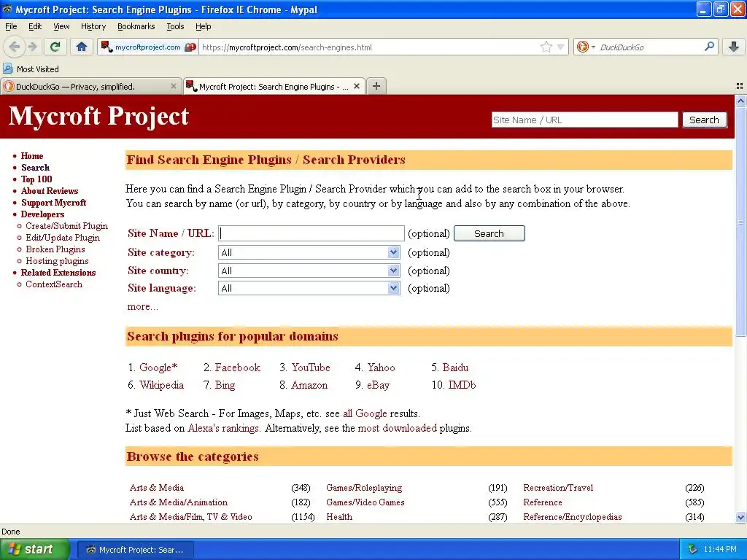The image size is (747, 560).
Task: Open the Facebook plugin link
Action: click(x=237, y=367)
